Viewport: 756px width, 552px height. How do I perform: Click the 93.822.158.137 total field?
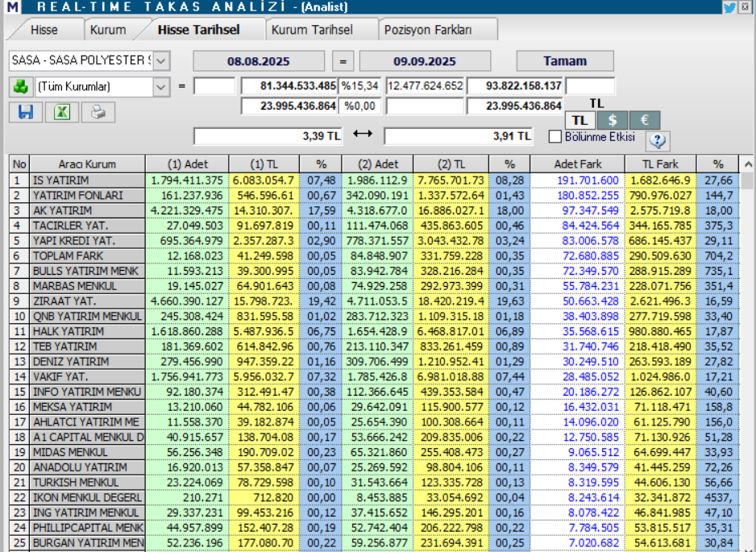[x=515, y=86]
